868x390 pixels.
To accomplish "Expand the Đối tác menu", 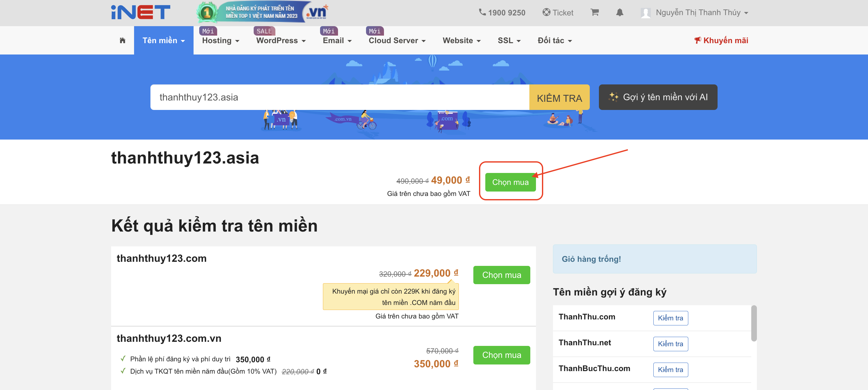I will coord(555,41).
